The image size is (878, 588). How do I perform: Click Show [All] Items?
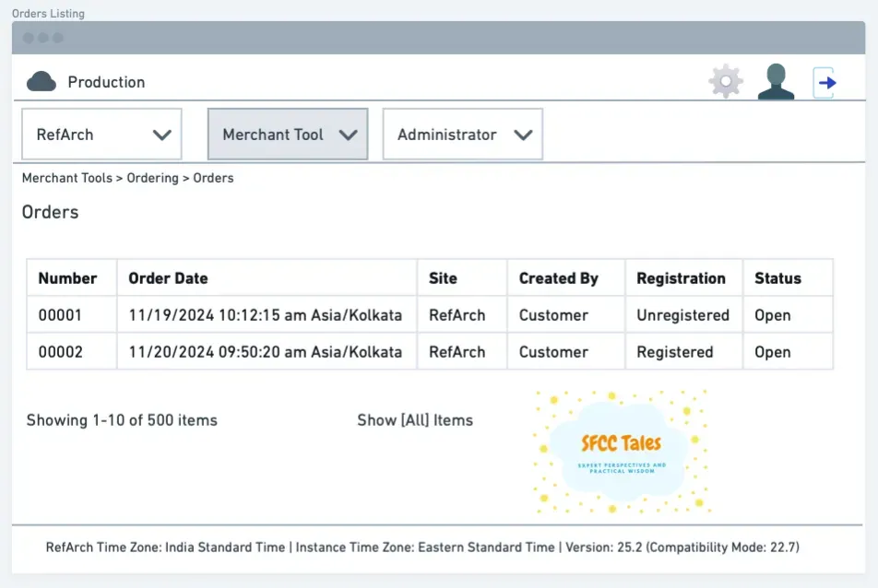click(415, 419)
